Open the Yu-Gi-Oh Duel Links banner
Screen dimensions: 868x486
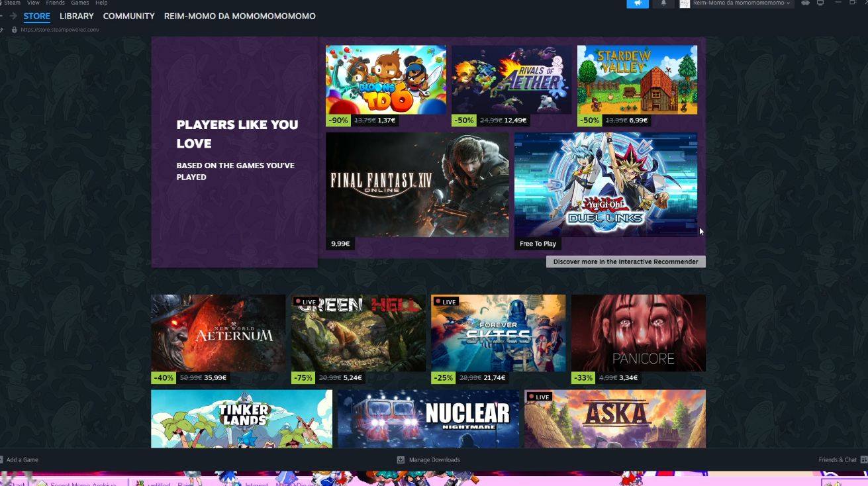point(606,184)
